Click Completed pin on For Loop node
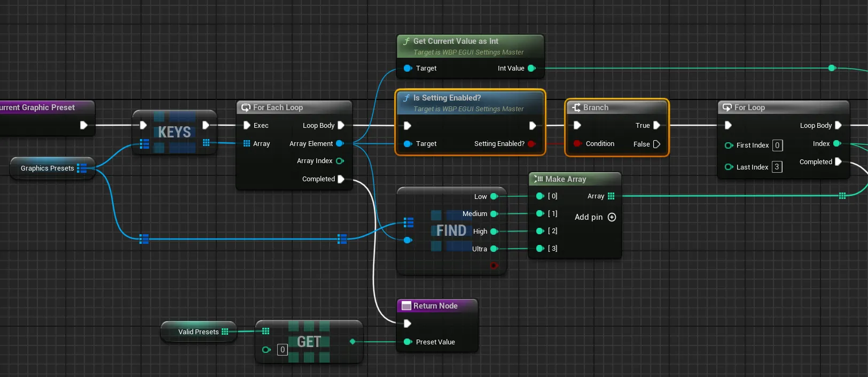868x377 pixels. tap(838, 162)
